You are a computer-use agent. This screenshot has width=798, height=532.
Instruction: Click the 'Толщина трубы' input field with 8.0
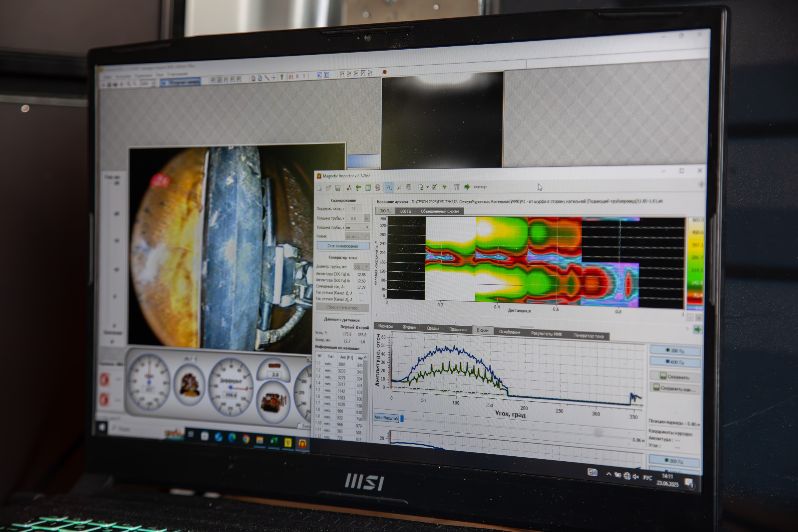(x=354, y=218)
